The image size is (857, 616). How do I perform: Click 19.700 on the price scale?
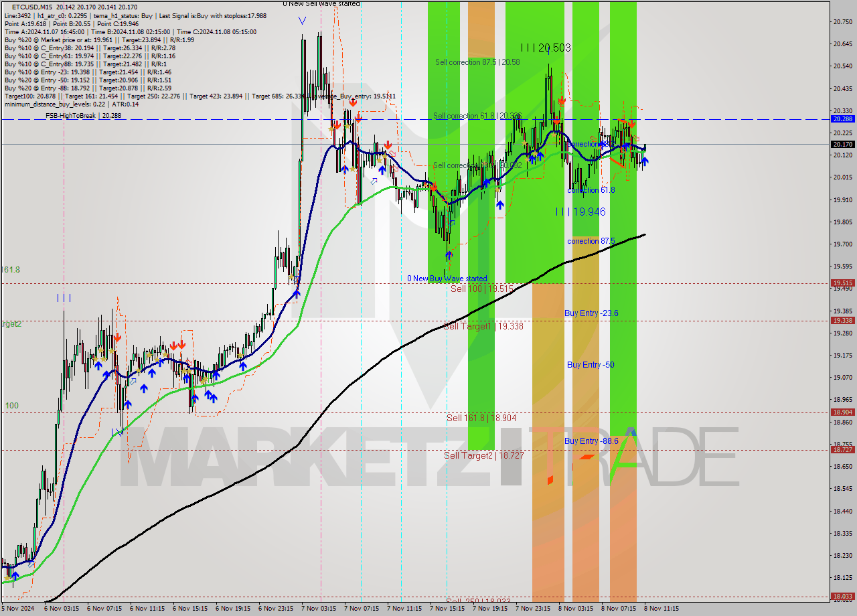click(x=842, y=244)
